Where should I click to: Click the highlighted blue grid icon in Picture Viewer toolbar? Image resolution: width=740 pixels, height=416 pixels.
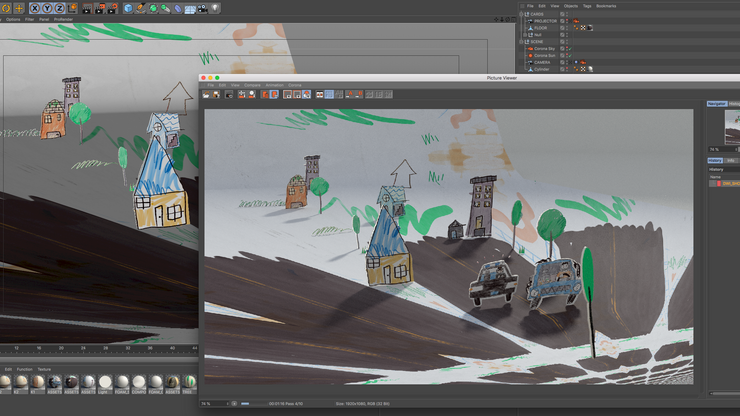point(329,94)
